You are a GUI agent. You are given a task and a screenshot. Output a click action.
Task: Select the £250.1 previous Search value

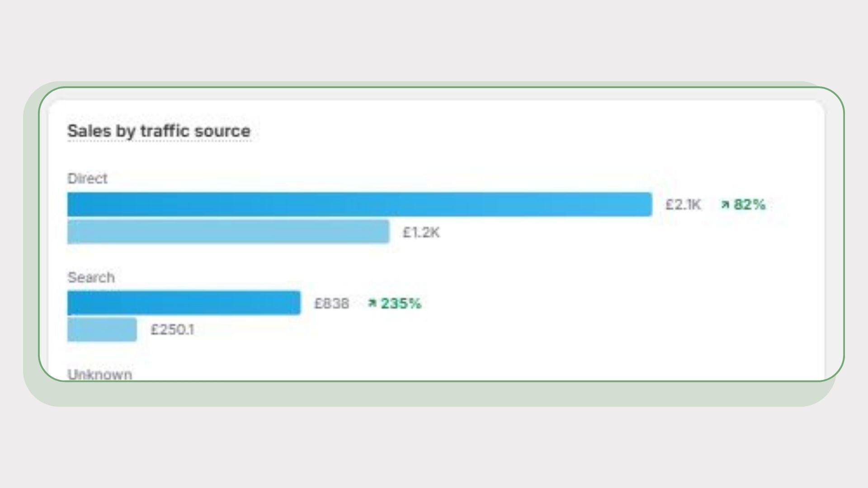[x=172, y=329]
